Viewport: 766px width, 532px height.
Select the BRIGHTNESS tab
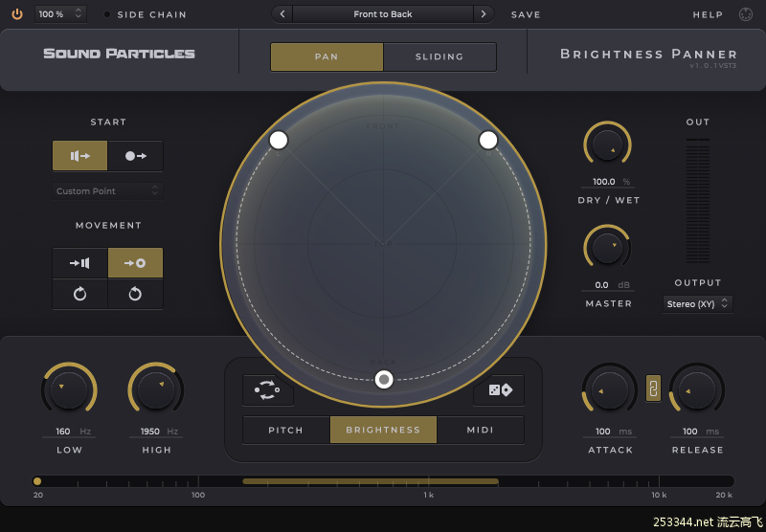tap(383, 430)
